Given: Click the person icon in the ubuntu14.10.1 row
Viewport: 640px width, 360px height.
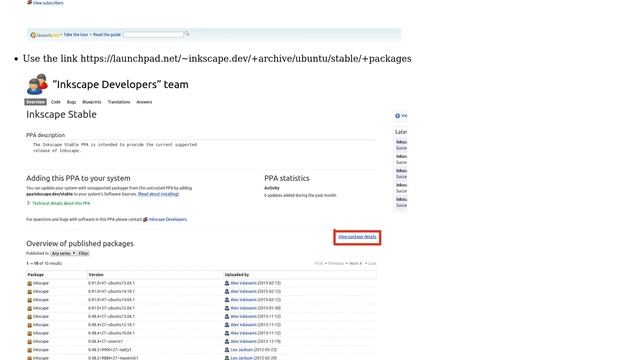Looking at the screenshot, I should (x=227, y=292).
